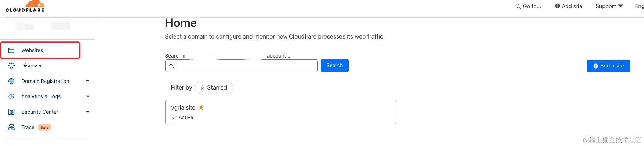Click the Trace network icon

click(x=11, y=127)
